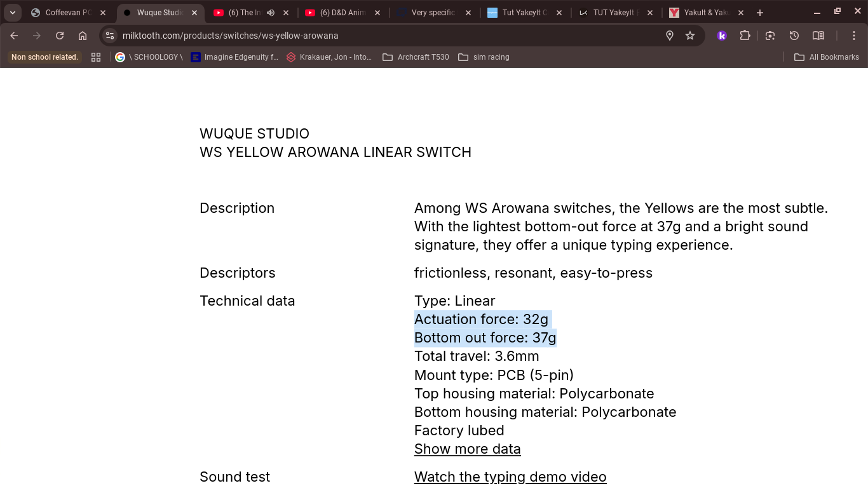Viewport: 868px width, 488px height.
Task: Open the SCHOOLOGY bookmark
Action: (149, 57)
